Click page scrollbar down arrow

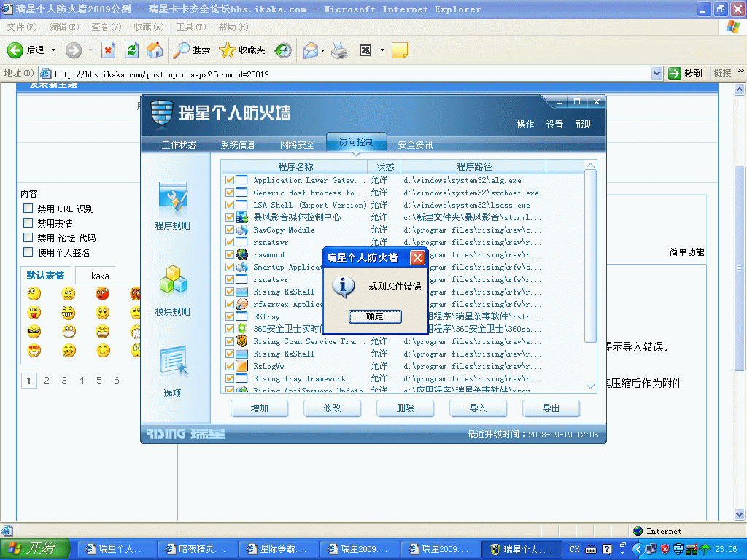click(740, 514)
